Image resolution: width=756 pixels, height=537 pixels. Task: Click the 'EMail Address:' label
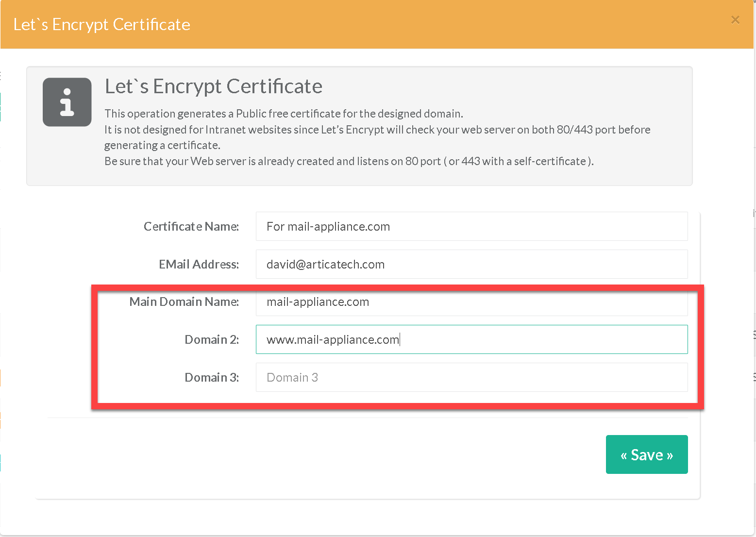pyautogui.click(x=199, y=264)
